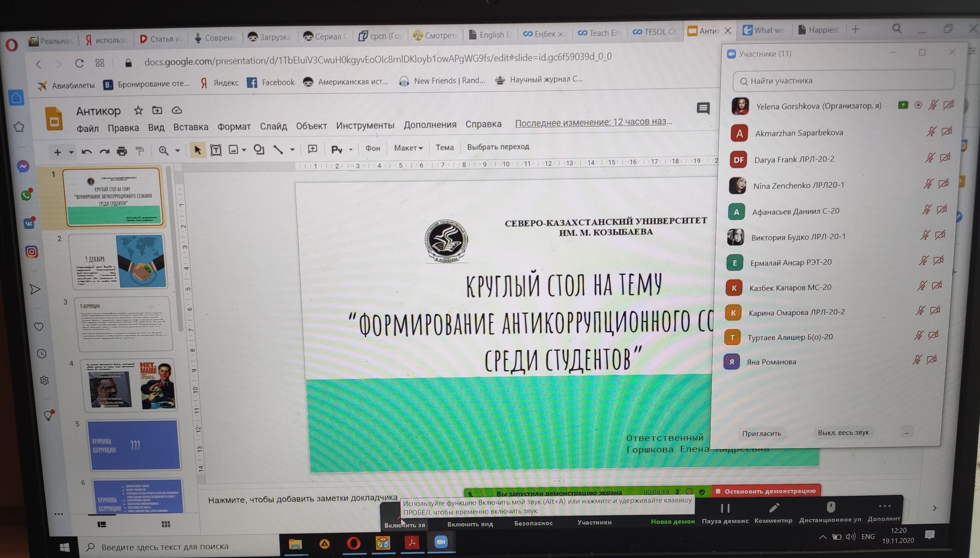
Task: Open Instagram in the Opera sidebar
Action: pyautogui.click(x=32, y=252)
